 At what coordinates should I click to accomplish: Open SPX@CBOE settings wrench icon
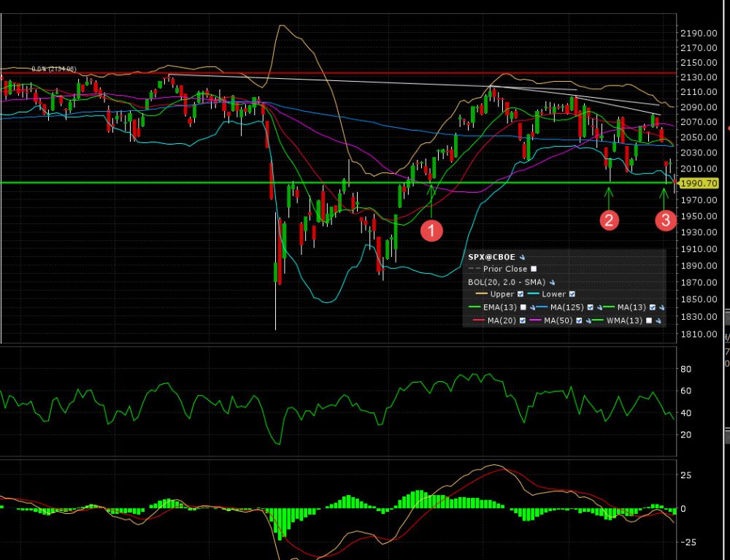[x=522, y=257]
